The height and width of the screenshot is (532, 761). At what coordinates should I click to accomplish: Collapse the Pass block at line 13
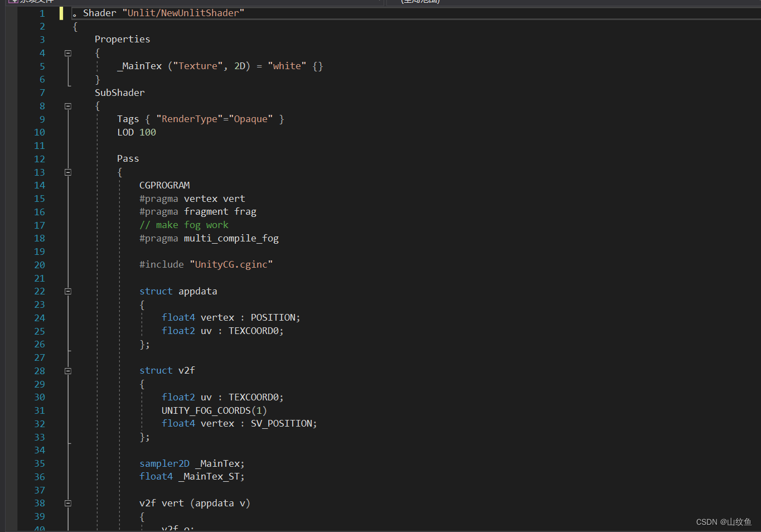tap(68, 172)
